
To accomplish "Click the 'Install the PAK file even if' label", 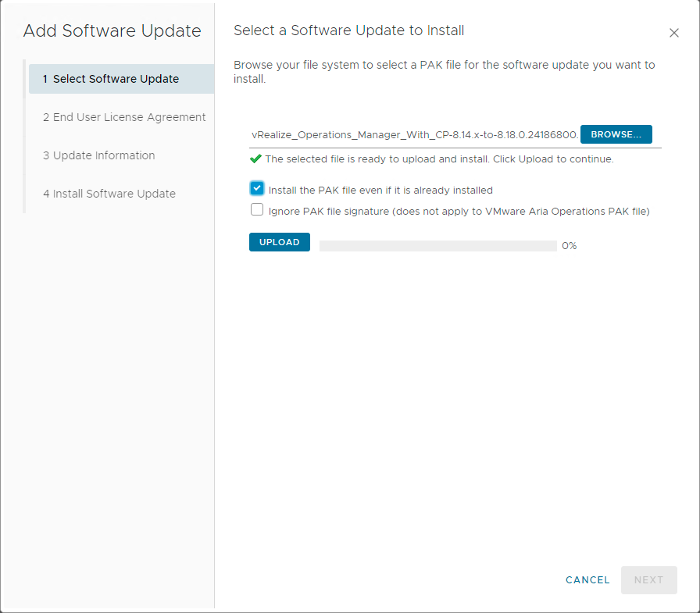I will (x=380, y=191).
